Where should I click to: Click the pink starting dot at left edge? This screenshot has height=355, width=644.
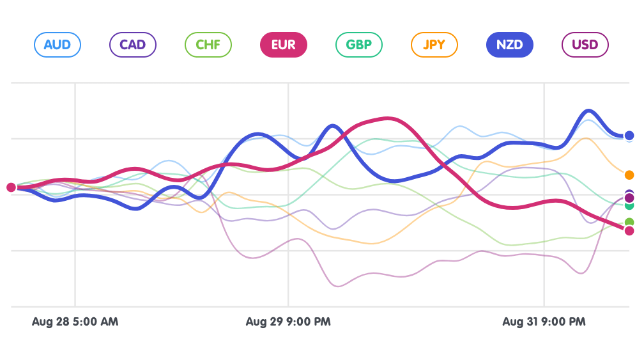[x=11, y=187]
